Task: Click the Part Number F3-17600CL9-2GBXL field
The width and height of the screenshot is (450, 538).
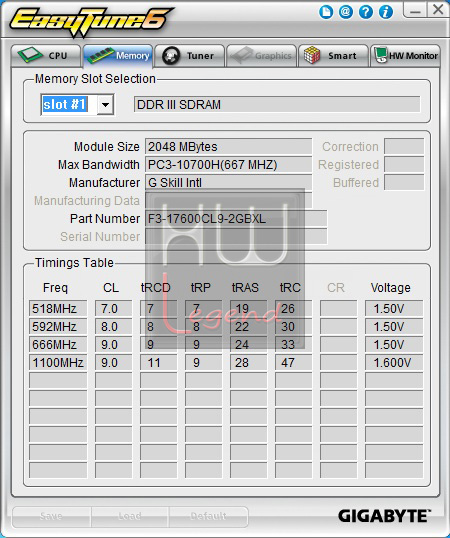Action: pyautogui.click(x=236, y=219)
